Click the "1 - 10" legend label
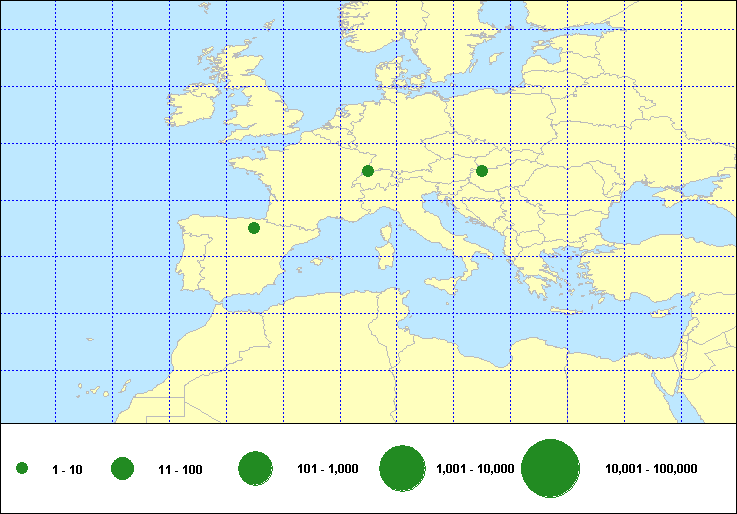 click(68, 470)
